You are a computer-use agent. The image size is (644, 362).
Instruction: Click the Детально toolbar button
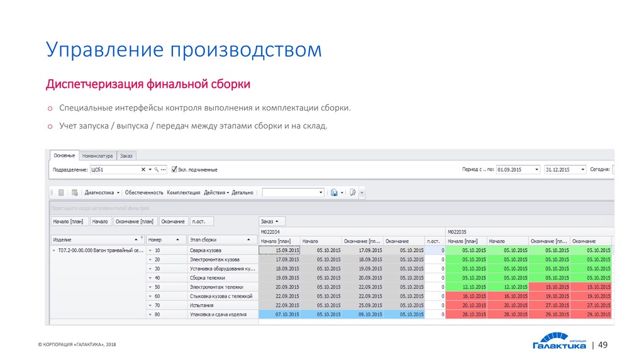point(242,192)
